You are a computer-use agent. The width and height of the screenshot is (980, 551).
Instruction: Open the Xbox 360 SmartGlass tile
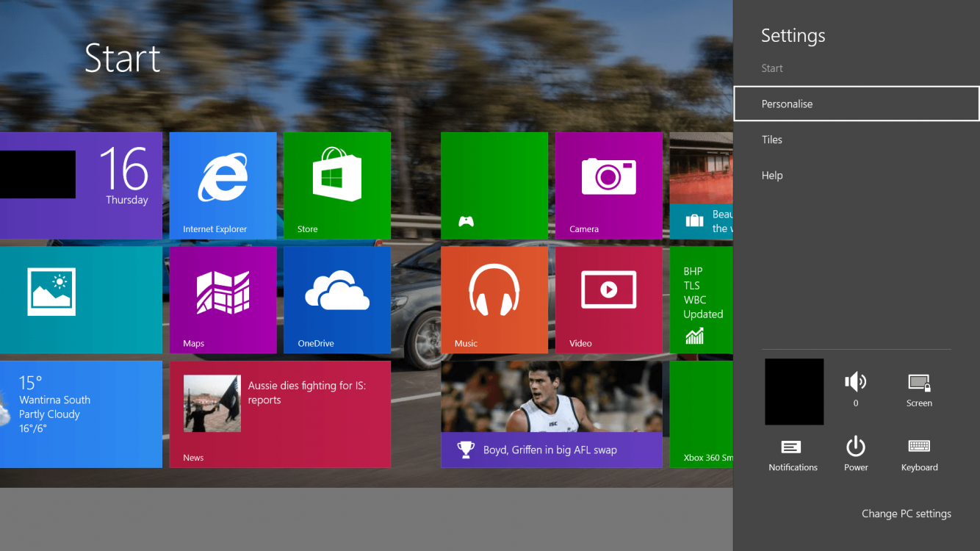[702, 414]
